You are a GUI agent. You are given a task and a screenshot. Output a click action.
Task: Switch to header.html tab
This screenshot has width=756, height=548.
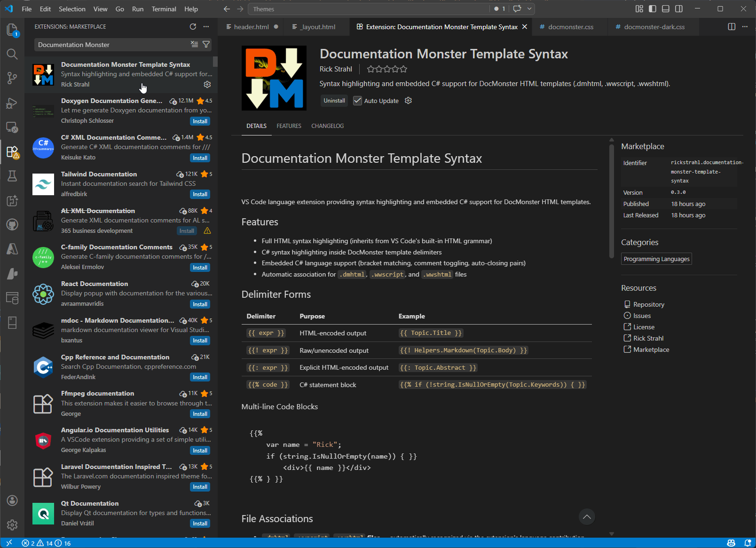click(252, 27)
